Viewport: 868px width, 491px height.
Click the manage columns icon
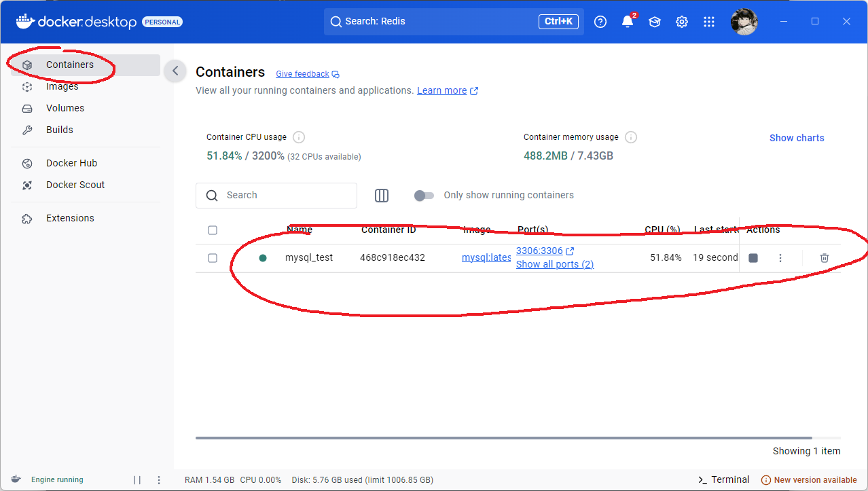[382, 196]
